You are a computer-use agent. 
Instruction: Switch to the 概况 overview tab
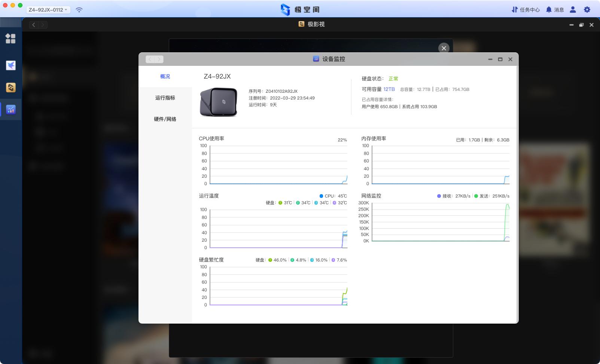pos(165,76)
